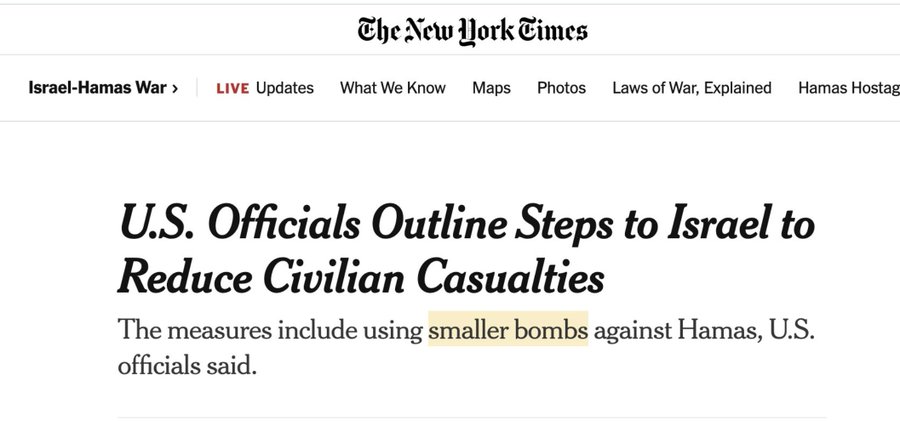The width and height of the screenshot is (900, 421).
Task: Click The New York Times logo
Action: click(x=472, y=28)
